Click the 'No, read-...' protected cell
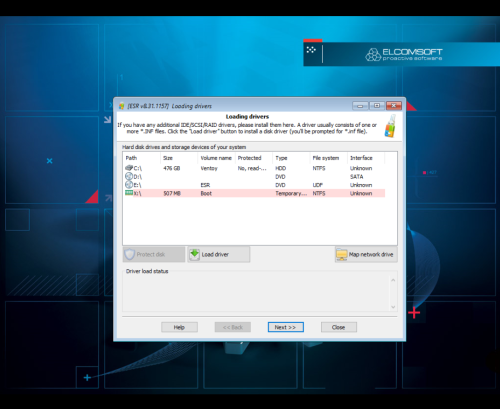The width and height of the screenshot is (500, 409). 252,168
